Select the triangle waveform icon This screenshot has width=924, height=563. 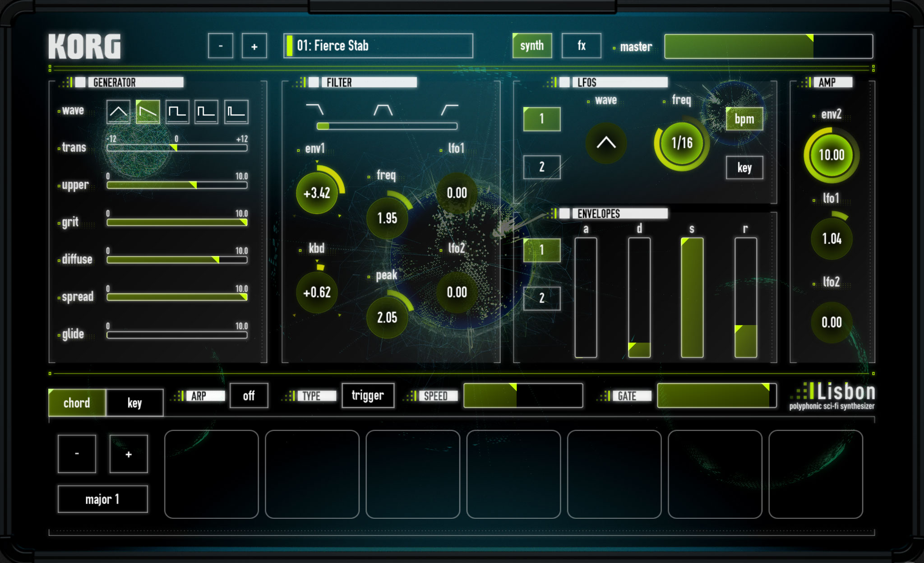point(118,112)
